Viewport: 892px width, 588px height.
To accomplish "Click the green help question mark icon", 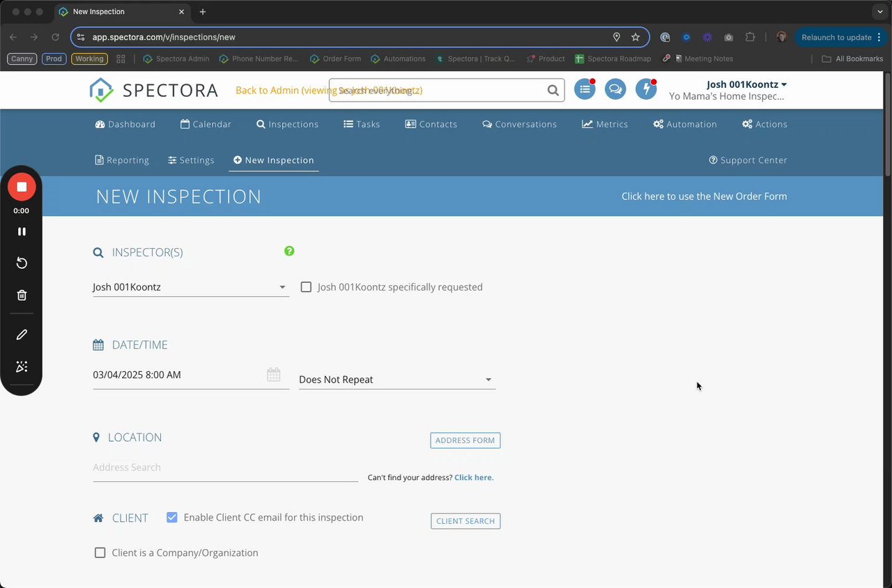I will [289, 251].
